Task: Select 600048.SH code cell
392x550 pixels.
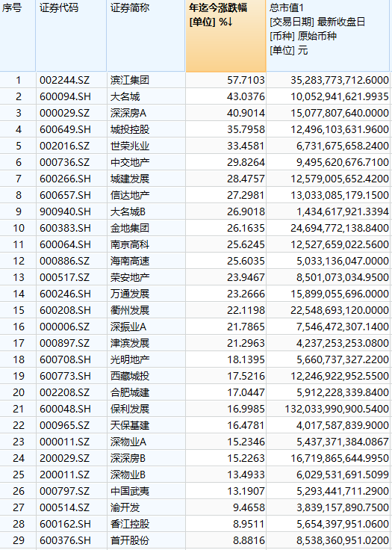Action: pyautogui.click(x=71, y=409)
